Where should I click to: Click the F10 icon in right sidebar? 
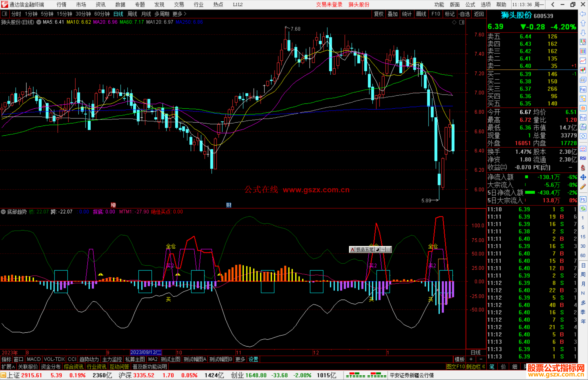583,90
